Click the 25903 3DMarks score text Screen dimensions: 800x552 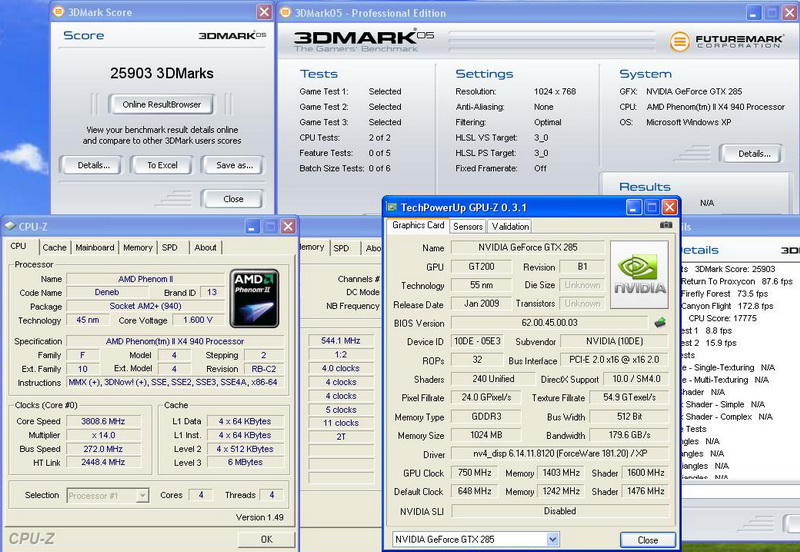click(x=162, y=73)
